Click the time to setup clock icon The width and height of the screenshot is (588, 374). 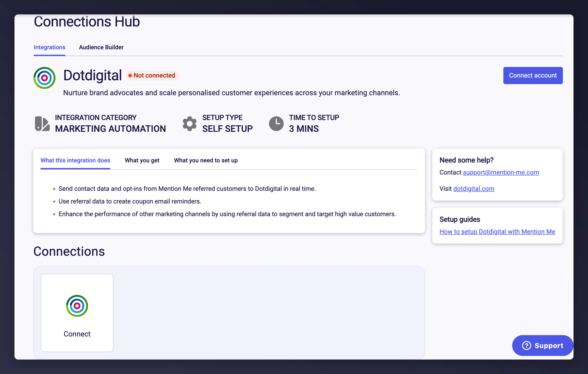click(276, 124)
